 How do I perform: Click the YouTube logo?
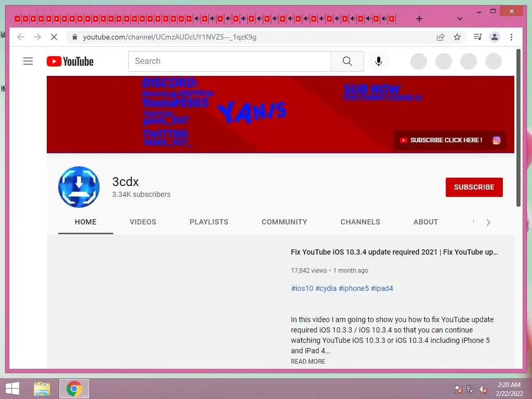pyautogui.click(x=70, y=61)
